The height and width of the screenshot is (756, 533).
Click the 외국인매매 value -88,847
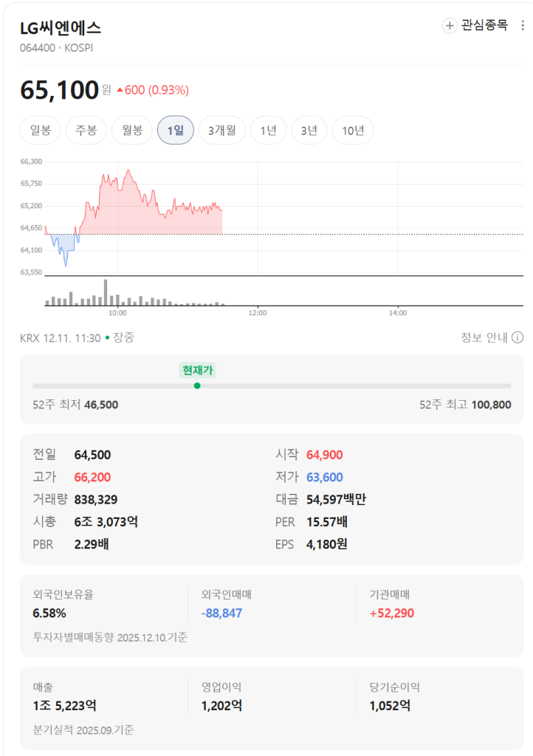221,613
